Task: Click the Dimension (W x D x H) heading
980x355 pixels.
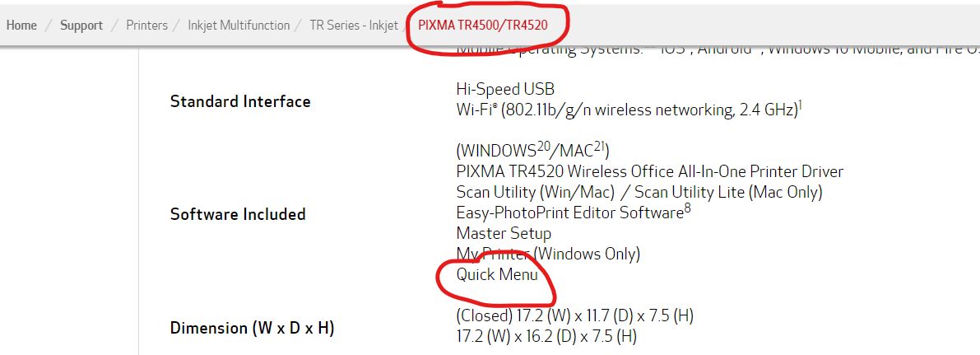Action: 252,328
